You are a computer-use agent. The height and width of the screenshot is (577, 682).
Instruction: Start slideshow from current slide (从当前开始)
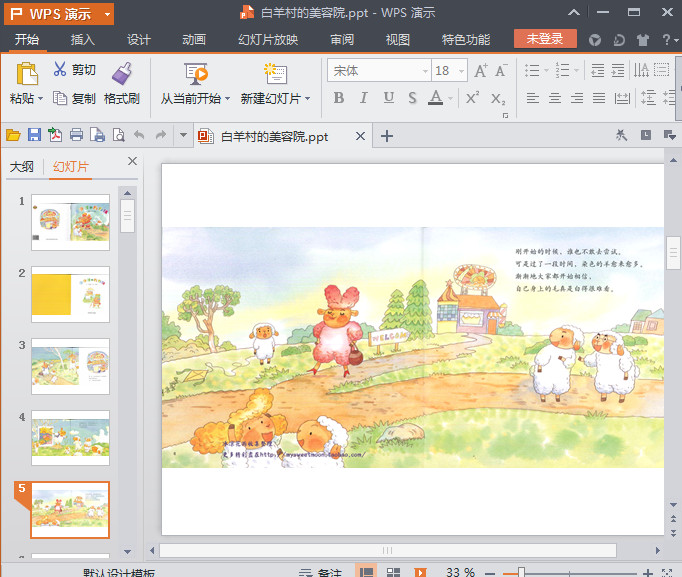pyautogui.click(x=195, y=74)
